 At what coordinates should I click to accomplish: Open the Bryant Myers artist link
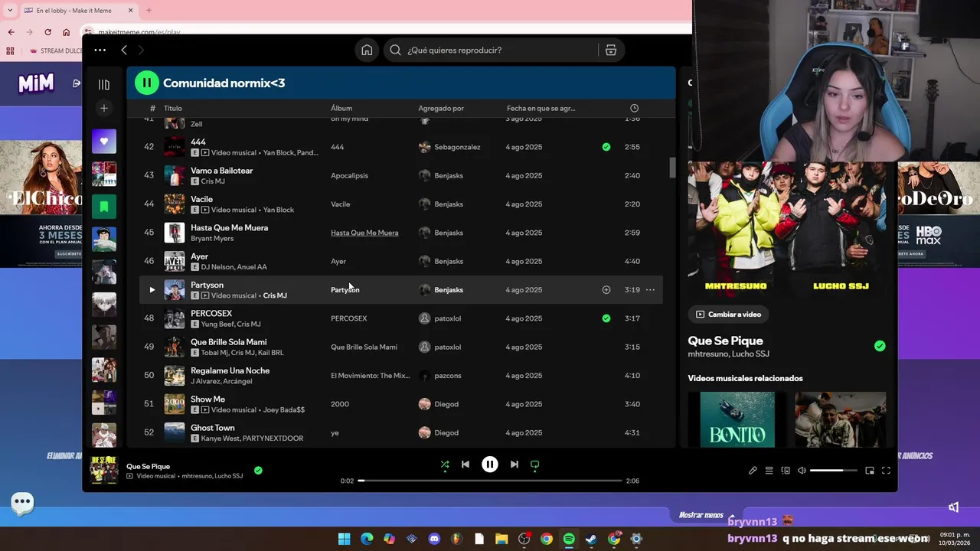(x=212, y=238)
